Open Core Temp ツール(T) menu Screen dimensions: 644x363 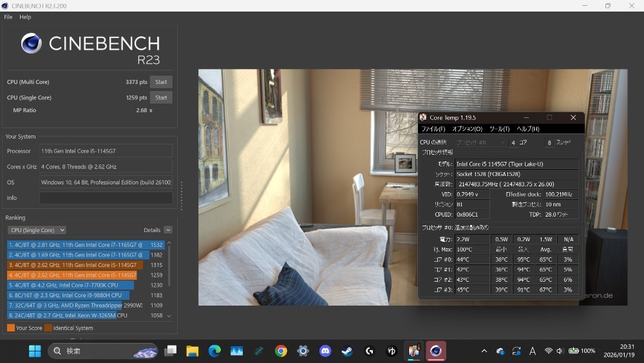pos(500,129)
